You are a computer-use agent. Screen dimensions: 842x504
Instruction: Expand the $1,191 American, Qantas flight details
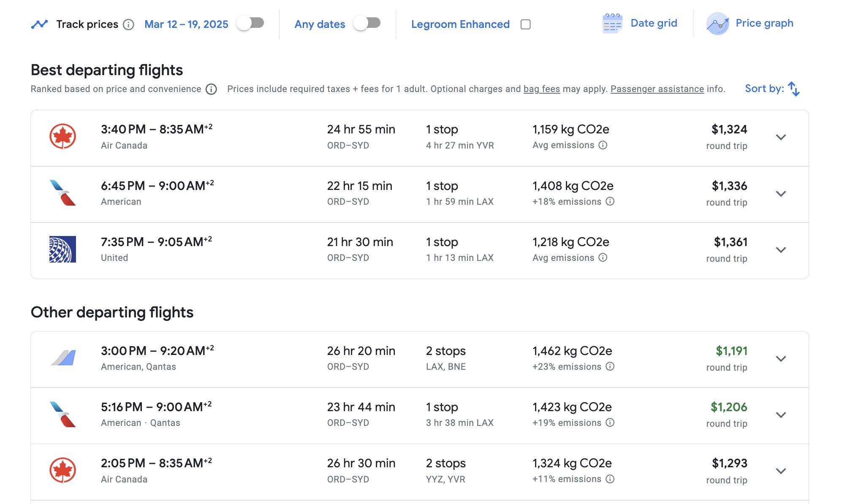(x=780, y=358)
